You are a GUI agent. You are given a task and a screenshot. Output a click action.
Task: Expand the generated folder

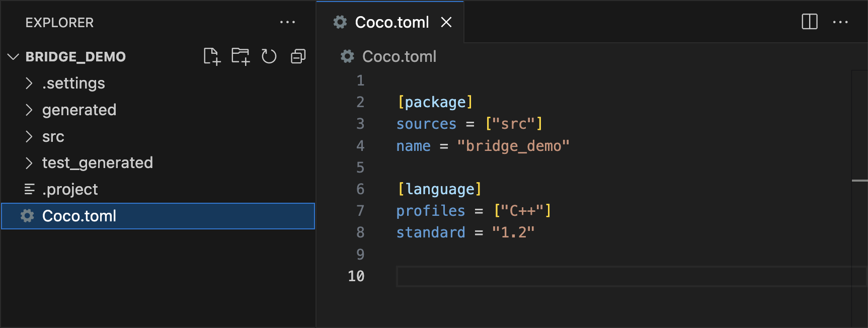29,110
